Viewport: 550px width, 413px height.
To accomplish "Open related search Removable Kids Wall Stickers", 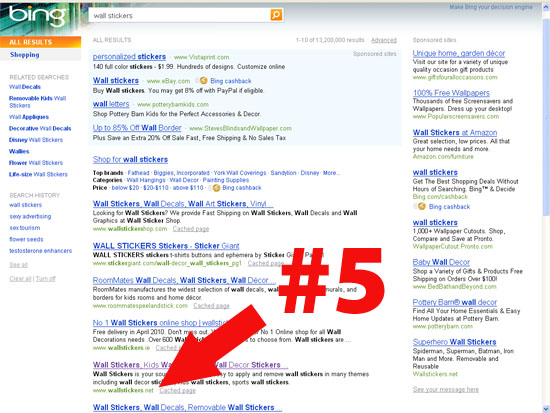I will click(37, 102).
